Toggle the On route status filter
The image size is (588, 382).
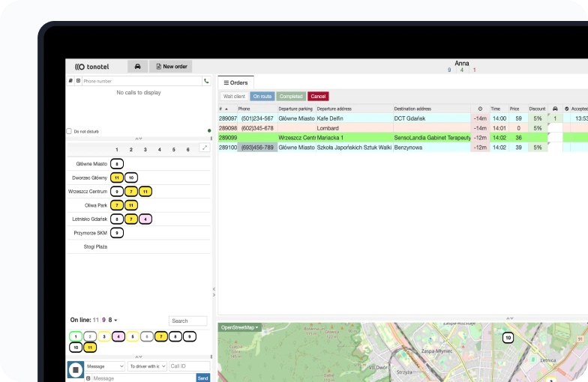(x=262, y=97)
